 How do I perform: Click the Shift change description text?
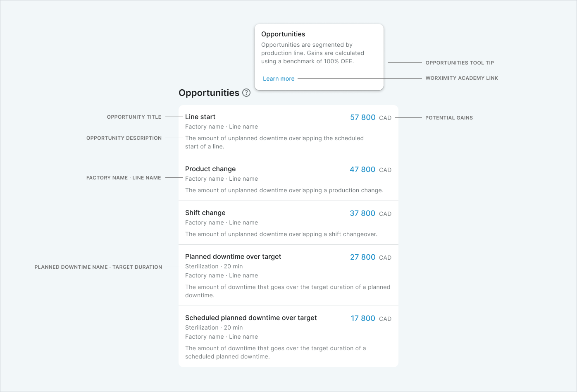pos(281,234)
